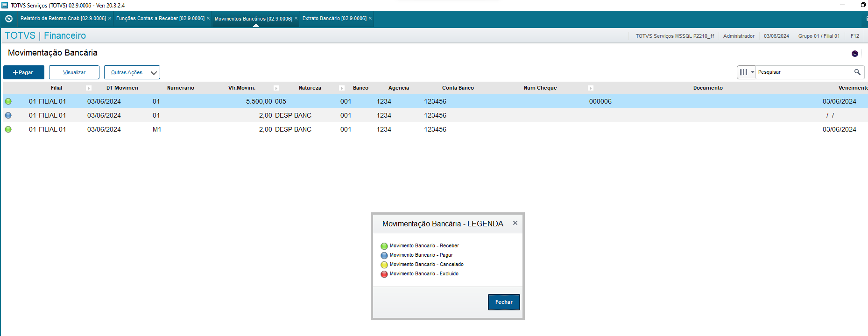Click the TOTVS app icon in title bar
Image resolution: width=868 pixels, height=336 pixels.
(x=5, y=5)
